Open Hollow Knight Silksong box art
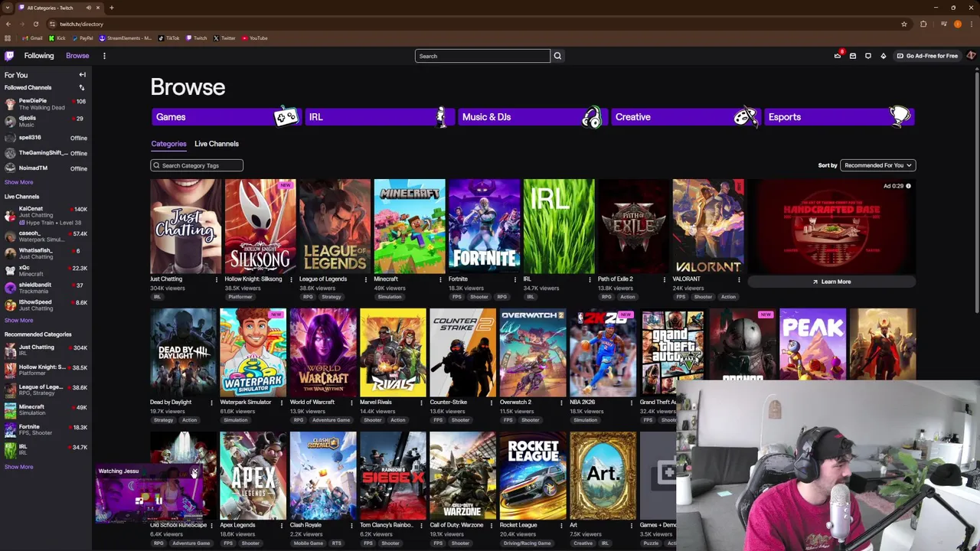 [260, 226]
